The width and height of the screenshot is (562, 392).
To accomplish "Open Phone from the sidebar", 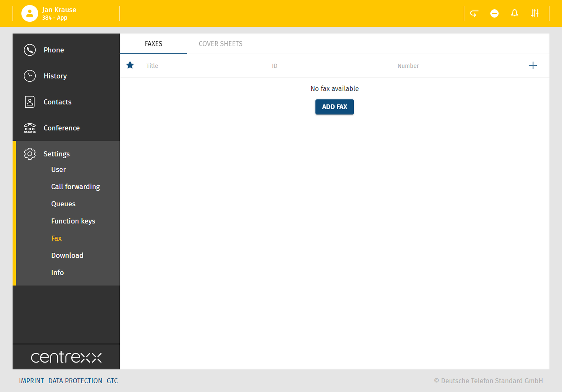I will (53, 50).
